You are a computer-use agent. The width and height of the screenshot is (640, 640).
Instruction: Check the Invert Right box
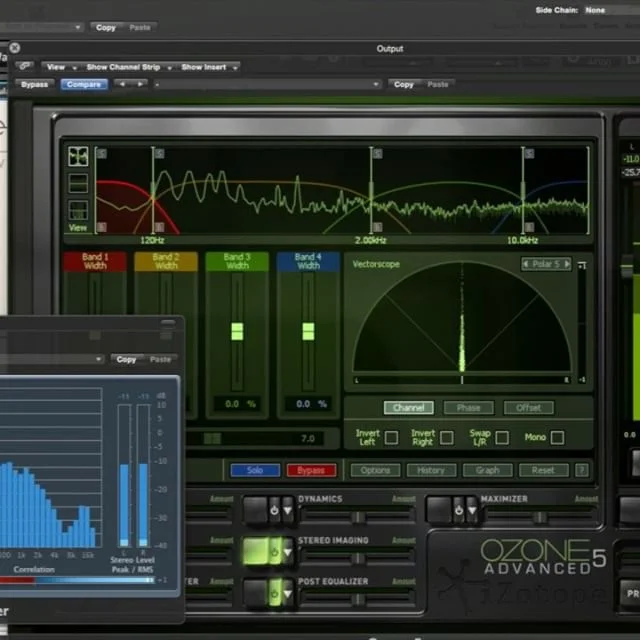pos(447,438)
